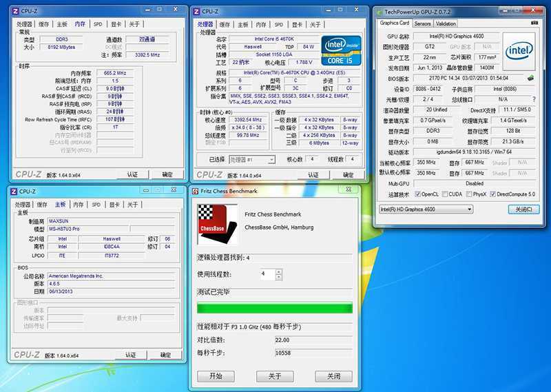Viewport: 551px width, 392px height.
Task: Open the 处理器 #1 selection dropdown
Action: pyautogui.click(x=252, y=160)
